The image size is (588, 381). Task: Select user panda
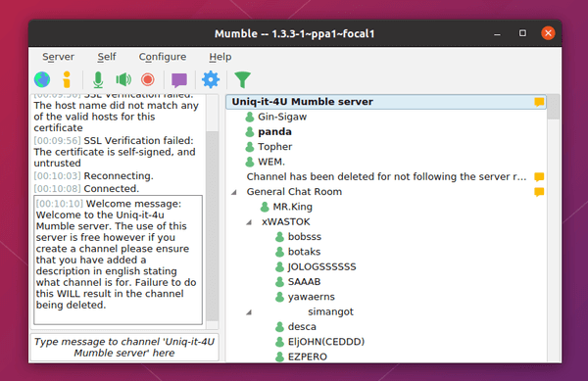[x=274, y=132]
